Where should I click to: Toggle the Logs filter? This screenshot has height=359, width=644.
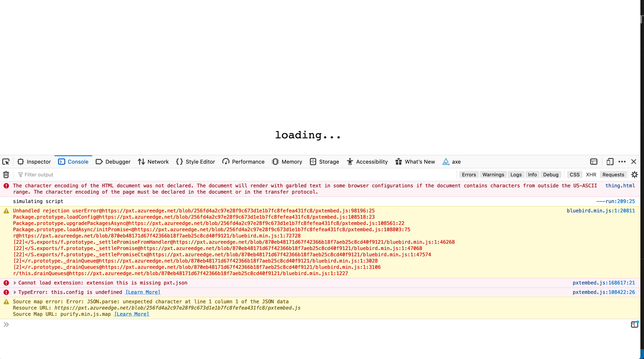(516, 175)
